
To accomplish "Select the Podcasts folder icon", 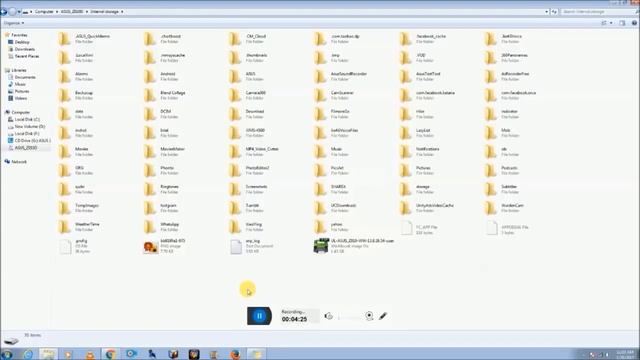I will tap(491, 170).
